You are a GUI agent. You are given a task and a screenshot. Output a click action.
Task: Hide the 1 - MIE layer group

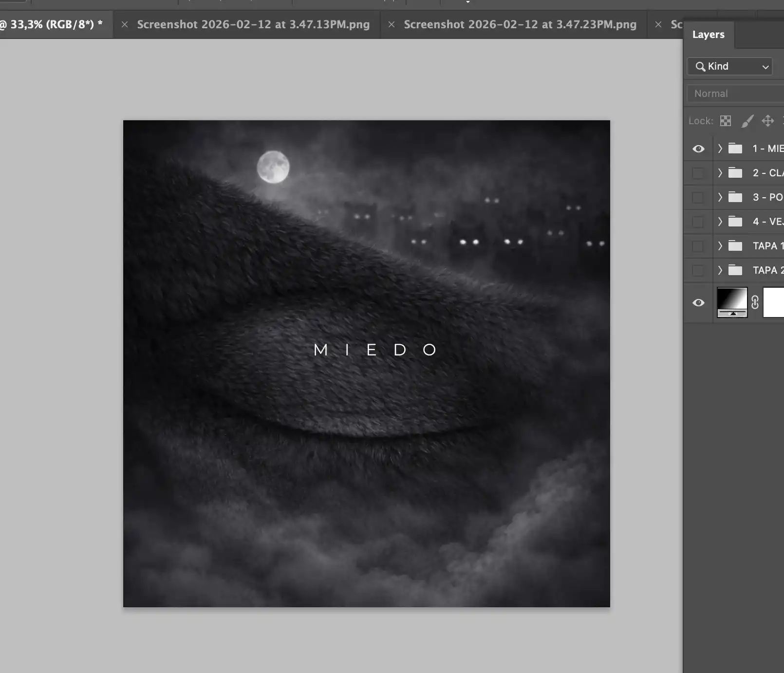698,149
